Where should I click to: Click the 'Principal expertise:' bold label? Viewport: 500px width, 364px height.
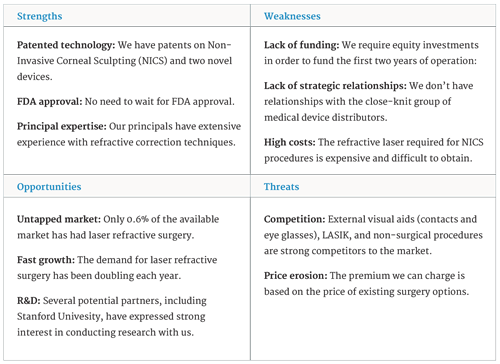pos(62,126)
